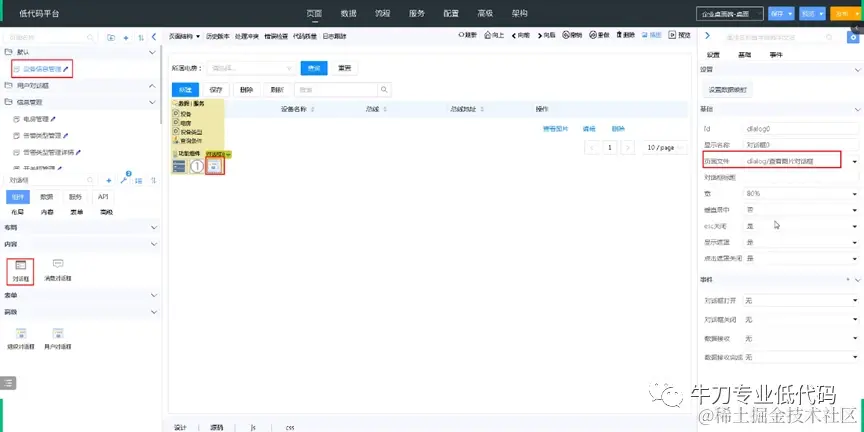Select the 对话框 component icon
This screenshot has height=432, width=864.
coord(20,265)
